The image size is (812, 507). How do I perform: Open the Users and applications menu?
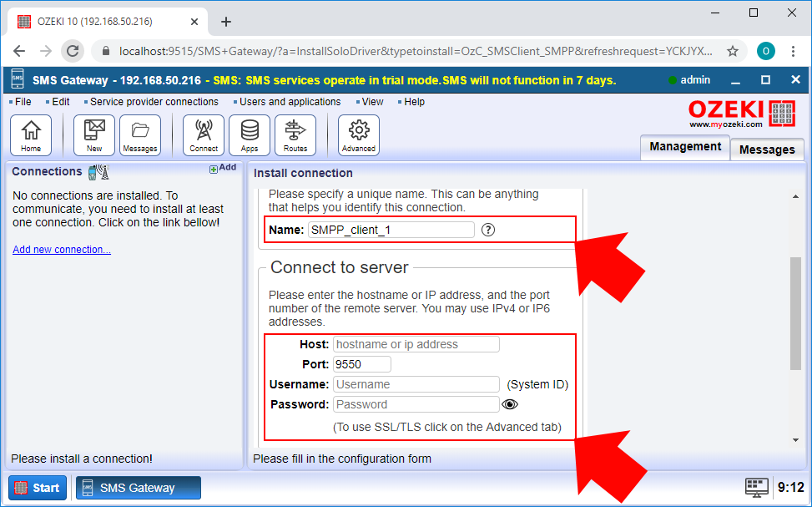pos(290,102)
